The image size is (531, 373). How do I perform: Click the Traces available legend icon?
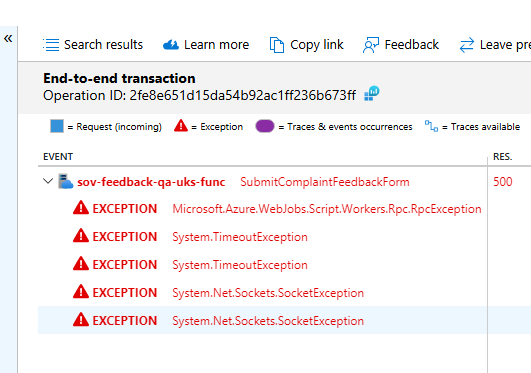click(x=431, y=126)
